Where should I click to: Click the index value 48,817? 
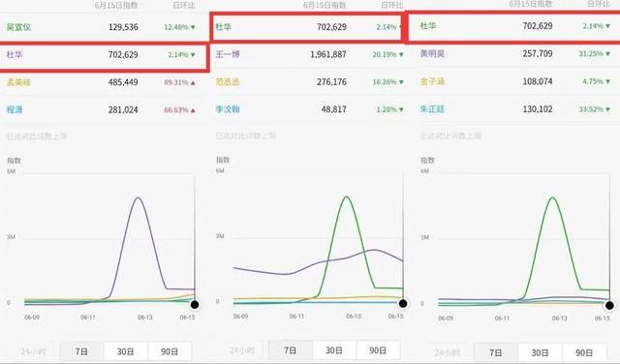click(333, 109)
